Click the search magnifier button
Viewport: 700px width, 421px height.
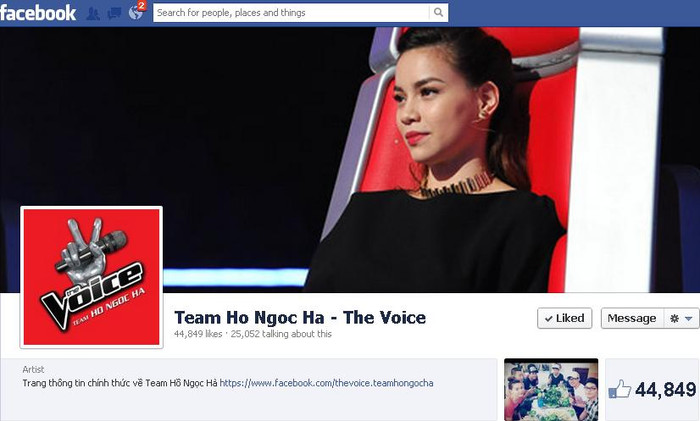click(438, 13)
